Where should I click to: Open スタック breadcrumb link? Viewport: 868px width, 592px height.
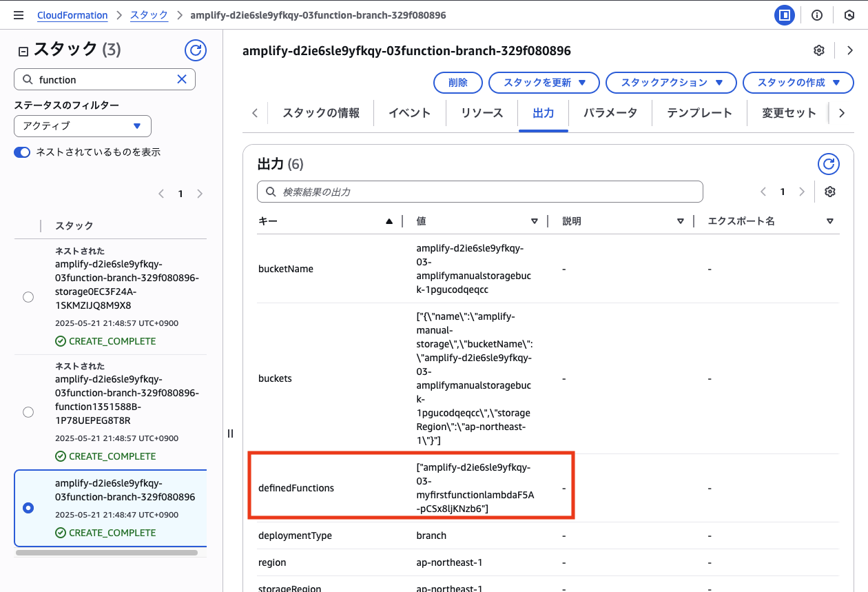click(149, 15)
